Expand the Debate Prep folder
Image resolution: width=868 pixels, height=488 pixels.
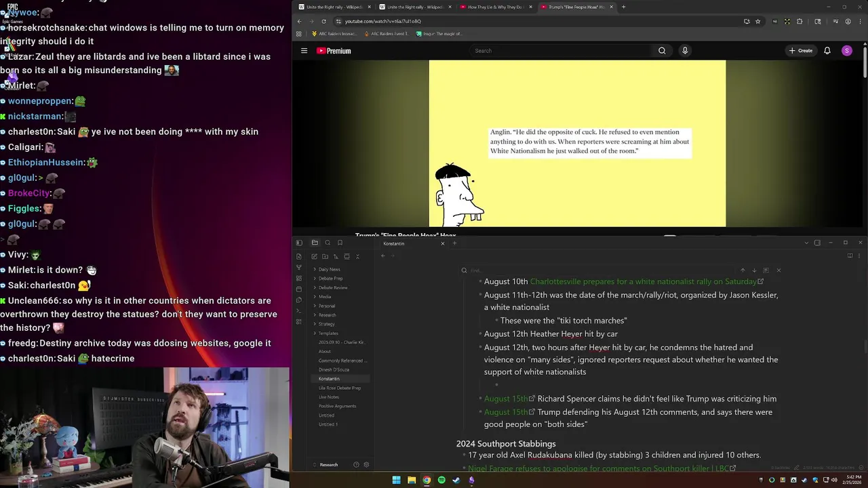[331, 279]
